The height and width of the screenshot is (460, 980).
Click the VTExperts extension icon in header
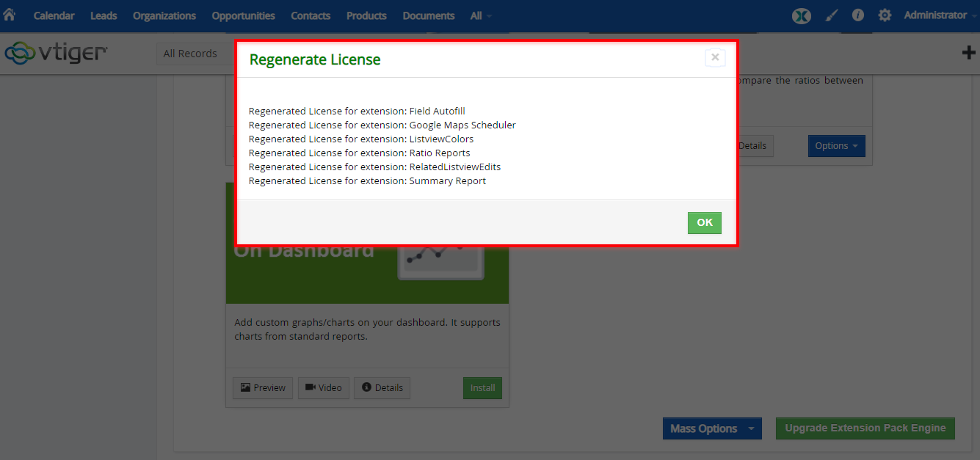coord(802,15)
